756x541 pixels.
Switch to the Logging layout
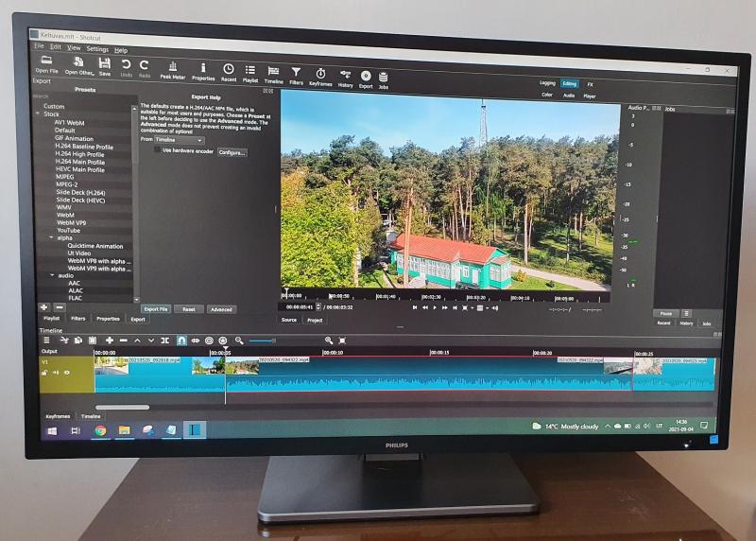click(547, 83)
